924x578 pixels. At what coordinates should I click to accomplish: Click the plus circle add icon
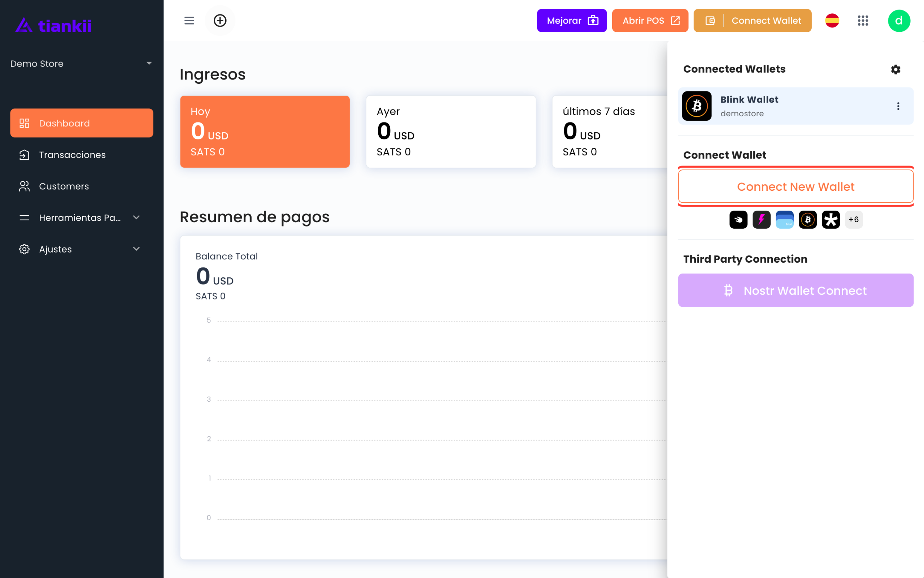pos(220,21)
